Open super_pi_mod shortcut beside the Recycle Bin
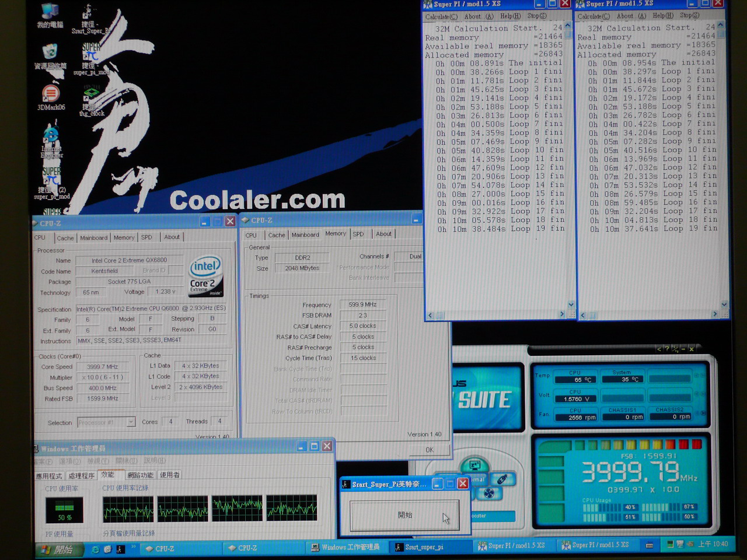 tap(92, 60)
